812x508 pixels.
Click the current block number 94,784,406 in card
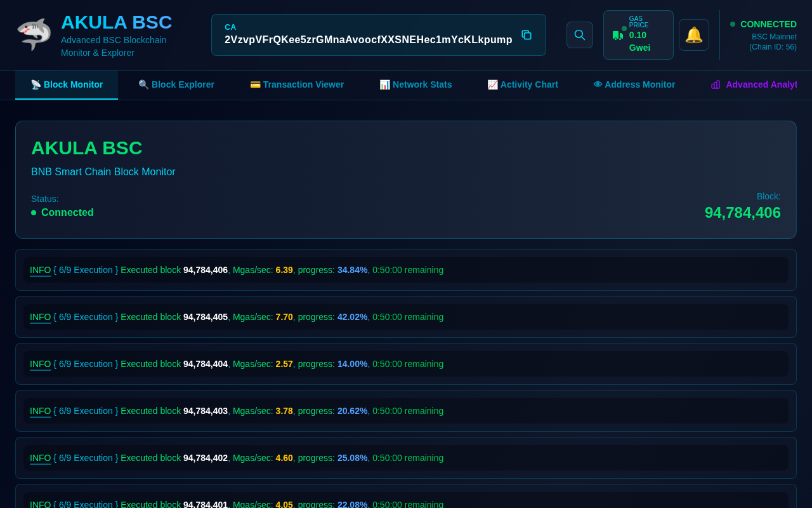(742, 213)
